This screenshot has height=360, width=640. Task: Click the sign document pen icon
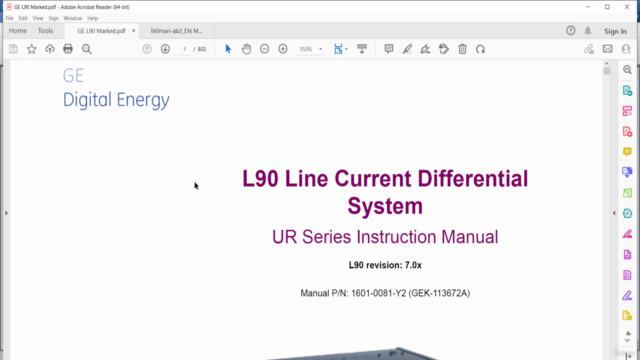425,49
